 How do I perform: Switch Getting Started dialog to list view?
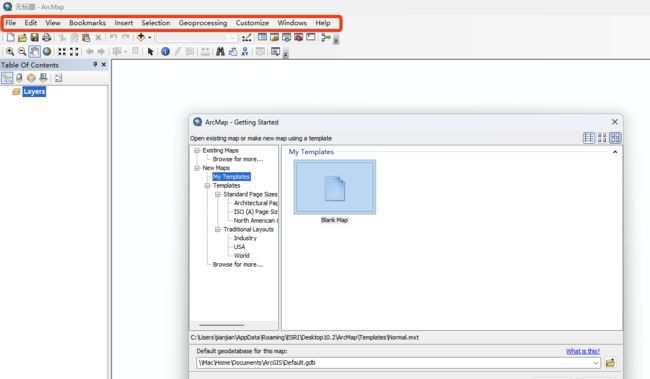(602, 138)
